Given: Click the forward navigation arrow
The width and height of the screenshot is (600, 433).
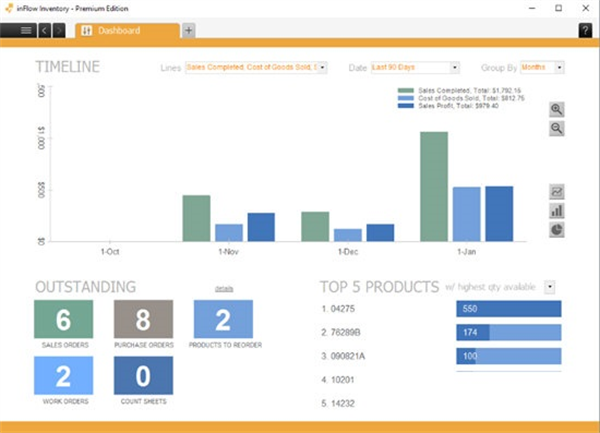Looking at the screenshot, I should point(60,30).
